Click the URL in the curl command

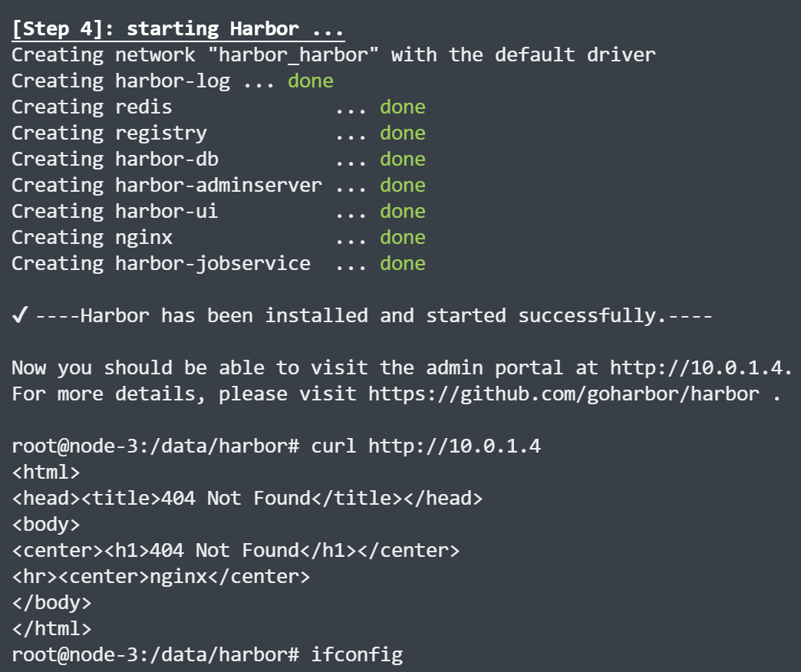[x=454, y=446]
